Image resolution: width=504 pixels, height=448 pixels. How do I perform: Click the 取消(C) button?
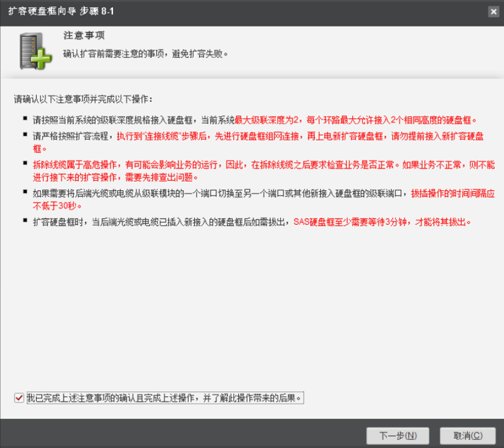(468, 435)
